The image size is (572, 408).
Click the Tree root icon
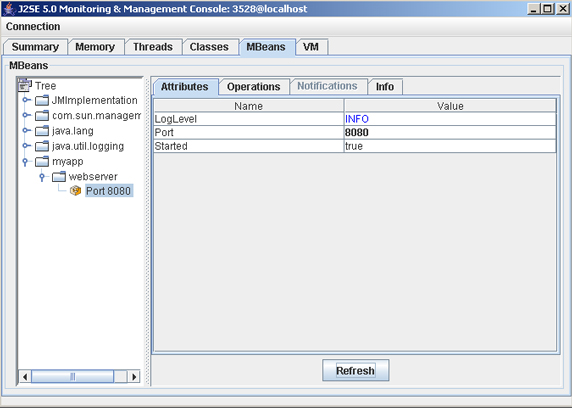pos(25,85)
